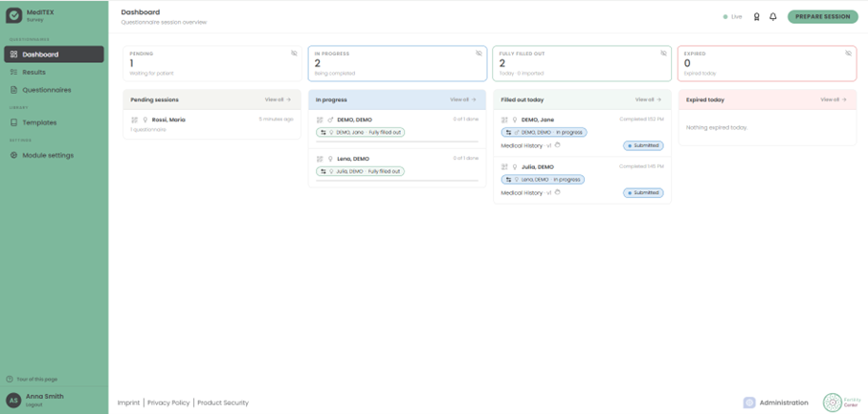Image resolution: width=868 pixels, height=414 pixels.
Task: Click QR icon of Lena, DEMO session
Action: (320, 159)
